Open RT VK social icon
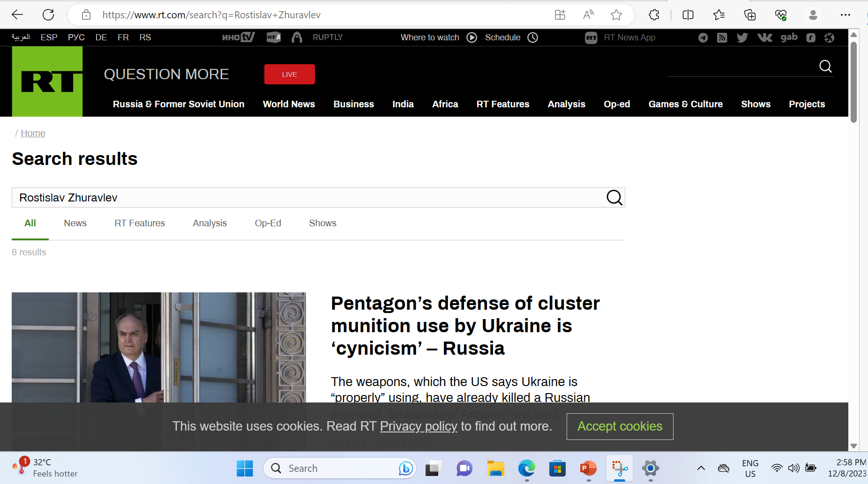Screen dimensions: 868x484 [765, 37]
